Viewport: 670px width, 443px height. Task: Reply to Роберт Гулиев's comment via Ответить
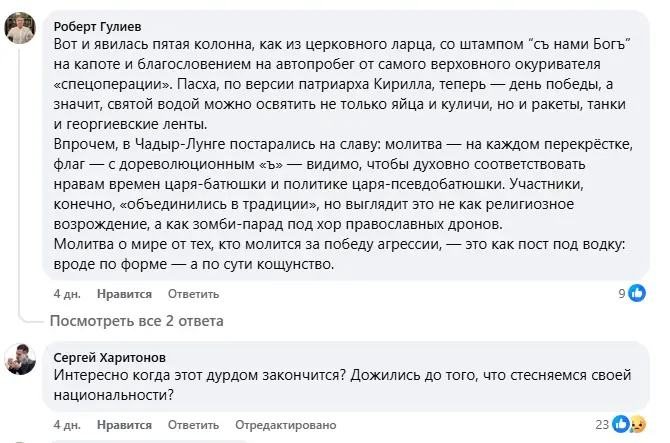(x=193, y=294)
